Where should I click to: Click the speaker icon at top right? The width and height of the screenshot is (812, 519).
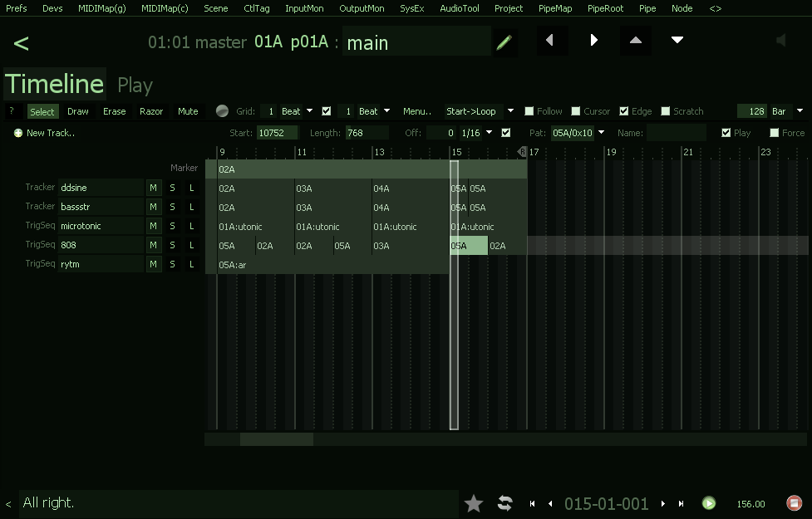780,41
